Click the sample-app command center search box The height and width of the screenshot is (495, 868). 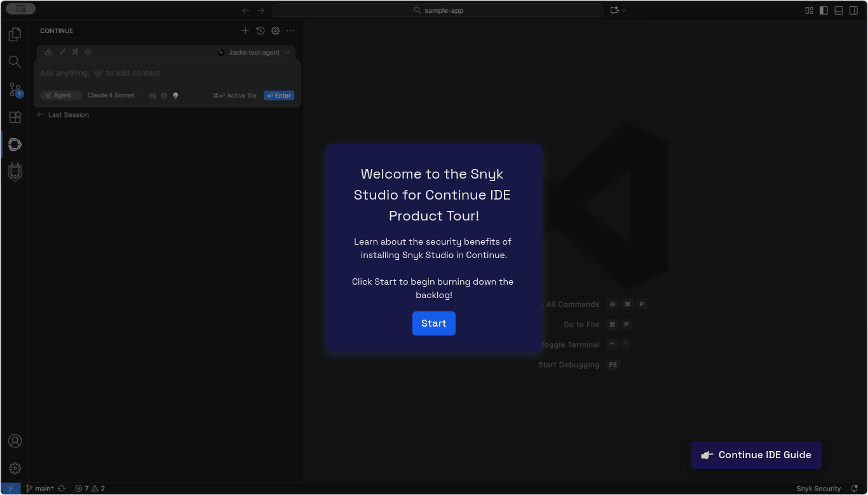(x=438, y=10)
